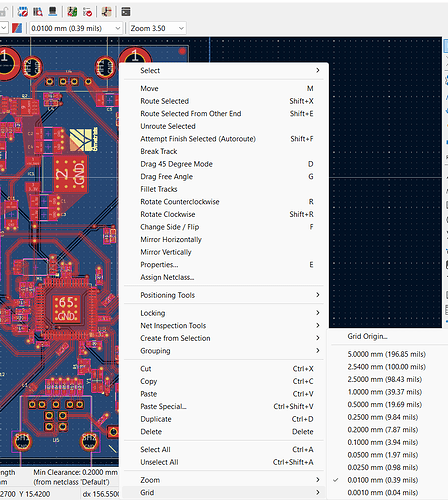Run the Design Rules Checker icon
This screenshot has height=500, width=448.
[x=88, y=12]
